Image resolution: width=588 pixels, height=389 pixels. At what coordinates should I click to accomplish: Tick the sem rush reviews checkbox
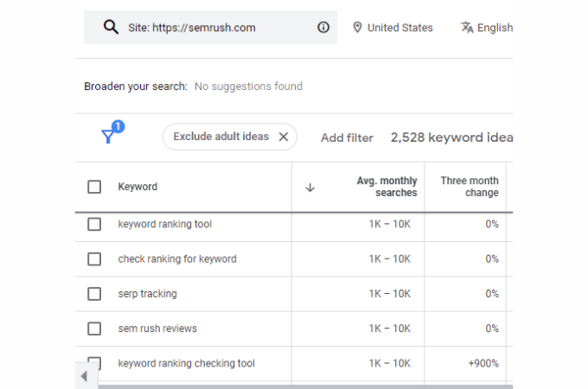click(94, 328)
